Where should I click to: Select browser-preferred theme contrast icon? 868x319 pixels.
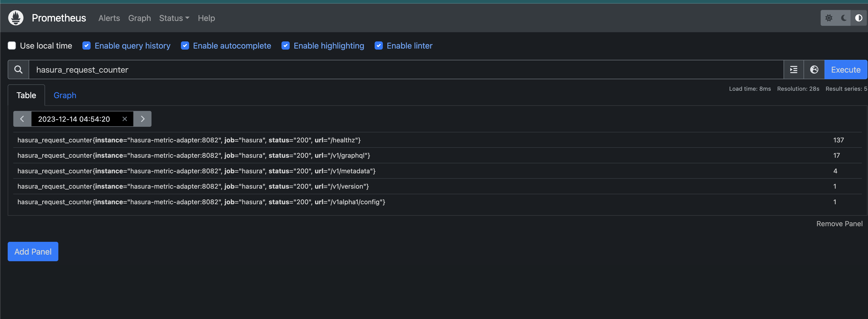click(x=858, y=18)
